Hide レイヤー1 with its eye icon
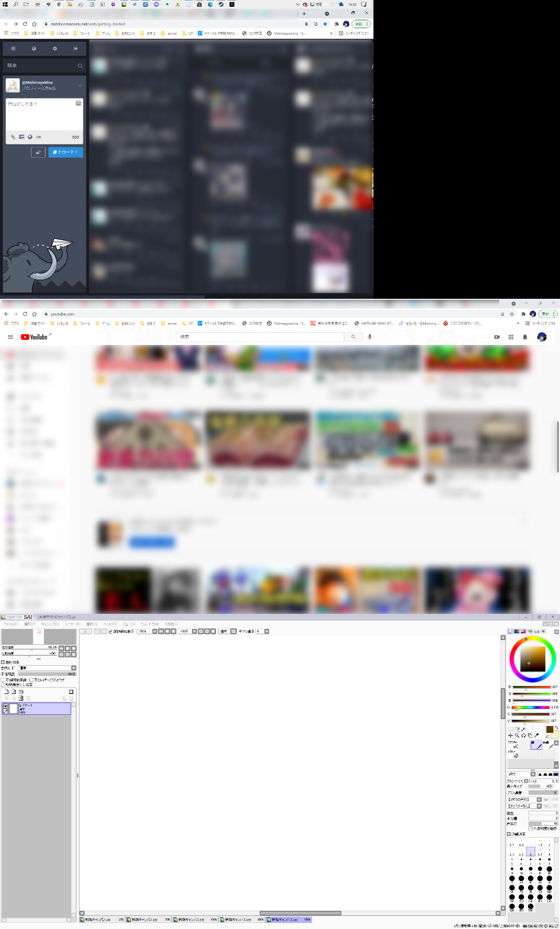Image resolution: width=560 pixels, height=929 pixels. point(5,706)
